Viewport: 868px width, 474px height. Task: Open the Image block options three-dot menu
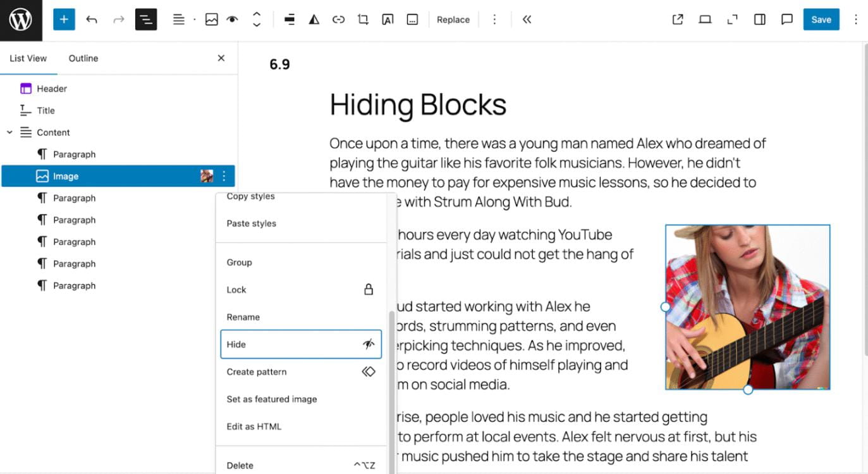[x=224, y=176]
